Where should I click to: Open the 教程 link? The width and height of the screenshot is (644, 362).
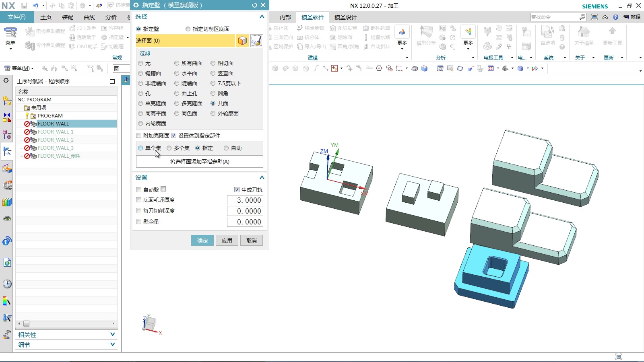pyautogui.click(x=632, y=17)
